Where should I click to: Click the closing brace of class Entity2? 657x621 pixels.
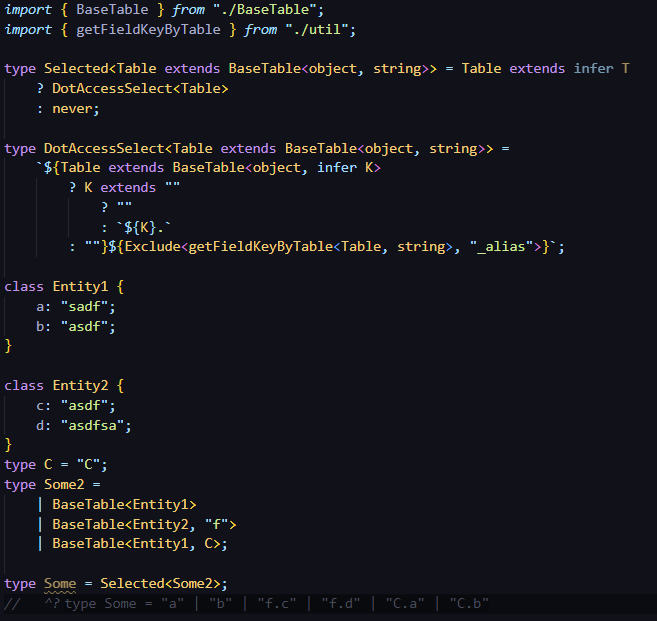click(x=8, y=445)
